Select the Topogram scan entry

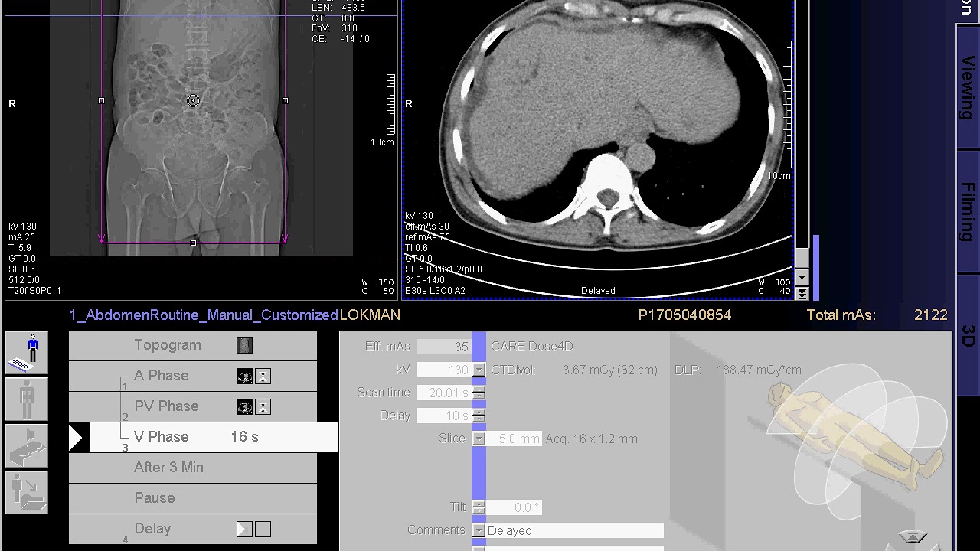(193, 345)
